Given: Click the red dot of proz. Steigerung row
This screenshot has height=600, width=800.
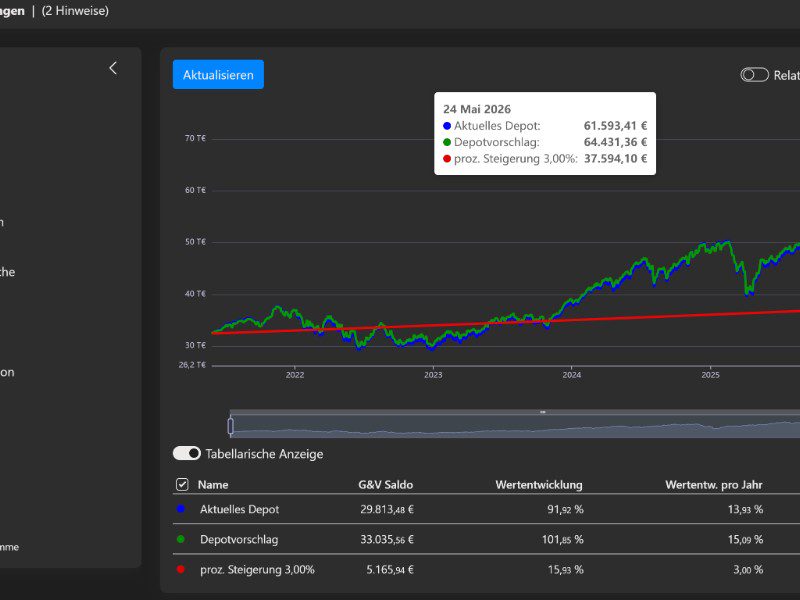Looking at the screenshot, I should (x=181, y=569).
